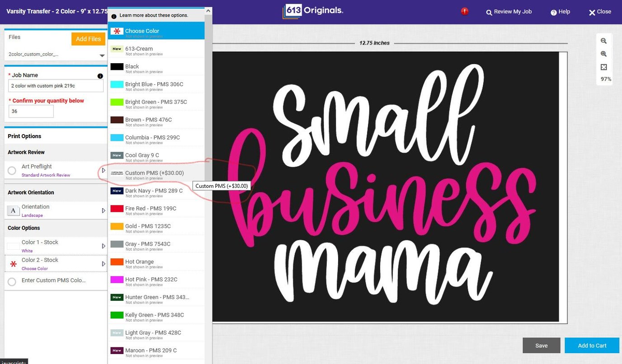Click the 613 Originals logo
The height and width of the screenshot is (364, 622).
click(312, 11)
